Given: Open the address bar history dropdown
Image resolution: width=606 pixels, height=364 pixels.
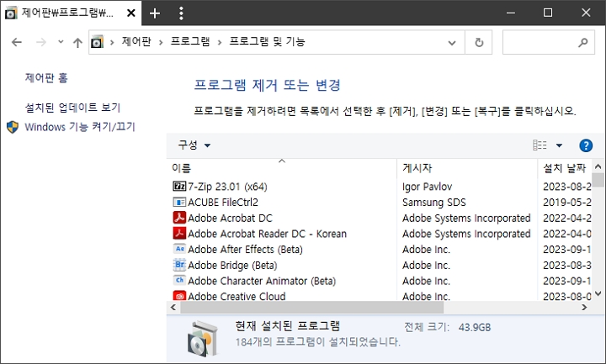Looking at the screenshot, I should pyautogui.click(x=451, y=43).
